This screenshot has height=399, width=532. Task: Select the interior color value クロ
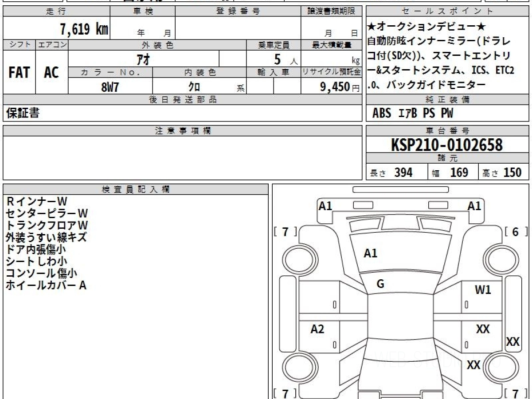[x=194, y=87]
